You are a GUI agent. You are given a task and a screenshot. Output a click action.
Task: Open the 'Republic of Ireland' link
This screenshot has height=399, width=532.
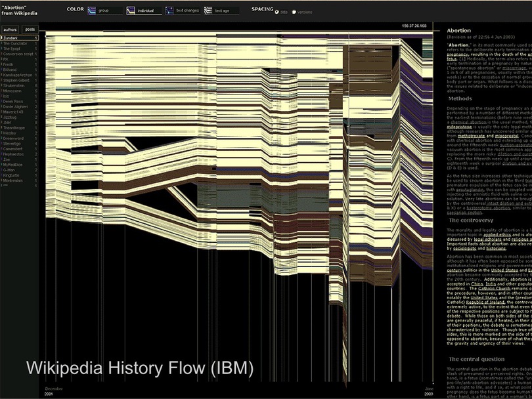point(485,303)
